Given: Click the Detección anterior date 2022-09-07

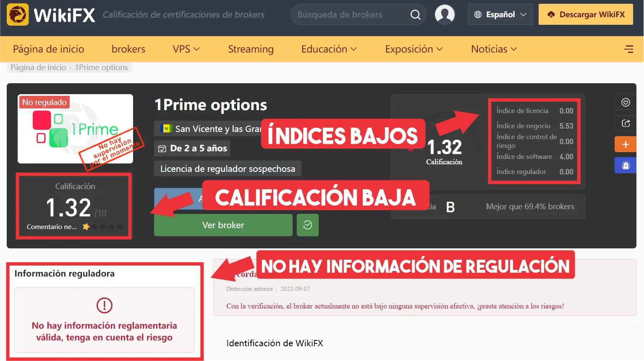Looking at the screenshot, I should (295, 289).
